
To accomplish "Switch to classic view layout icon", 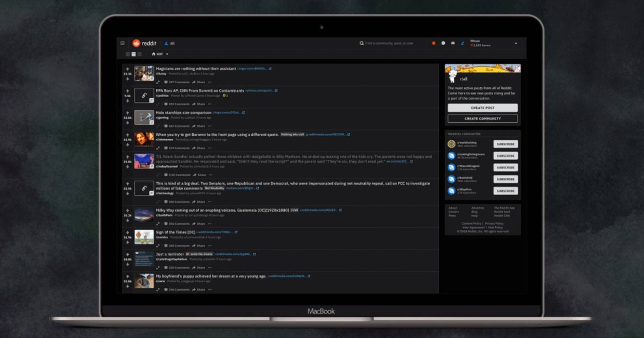I will tap(134, 54).
